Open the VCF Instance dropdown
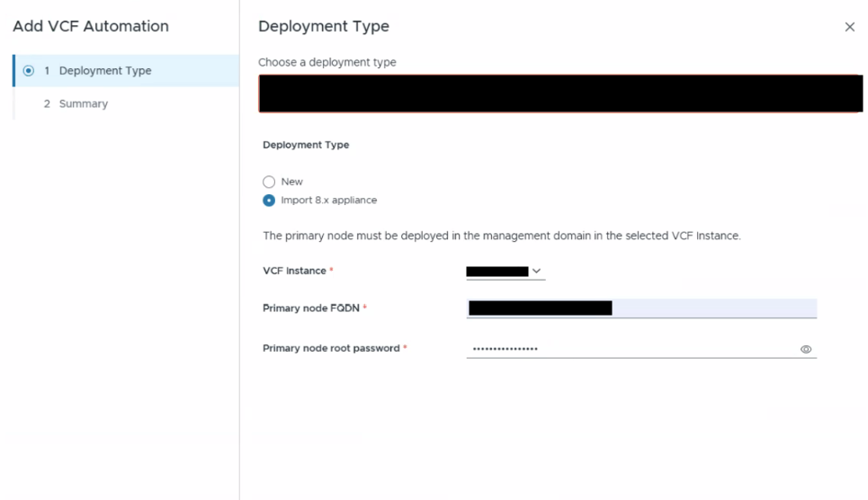This screenshot has height=500, width=868. point(506,272)
